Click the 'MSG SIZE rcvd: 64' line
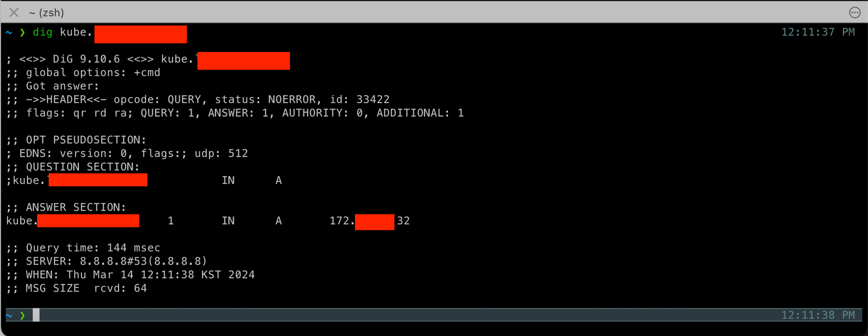 77,289
